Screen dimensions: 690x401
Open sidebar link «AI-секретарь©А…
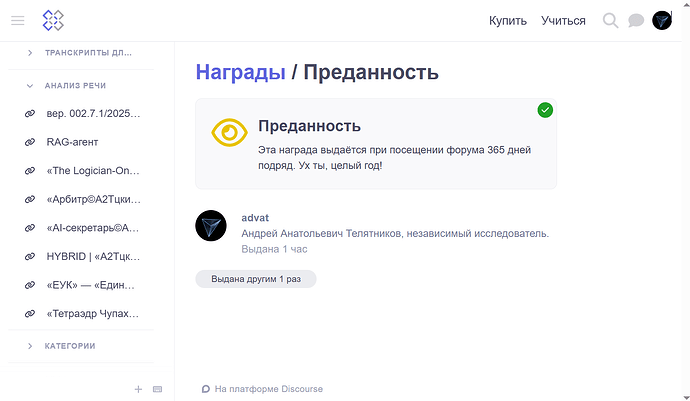click(92, 228)
